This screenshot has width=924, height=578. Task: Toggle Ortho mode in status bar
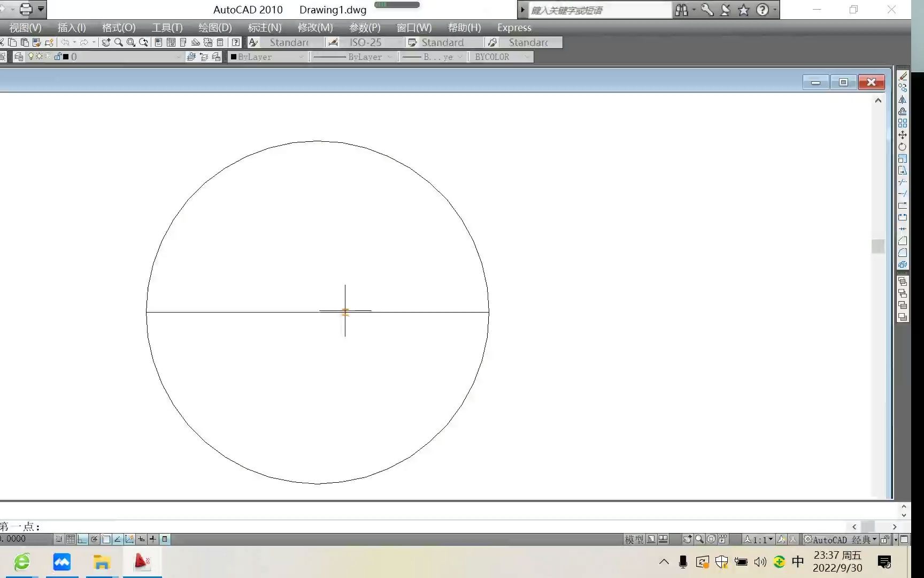(82, 539)
